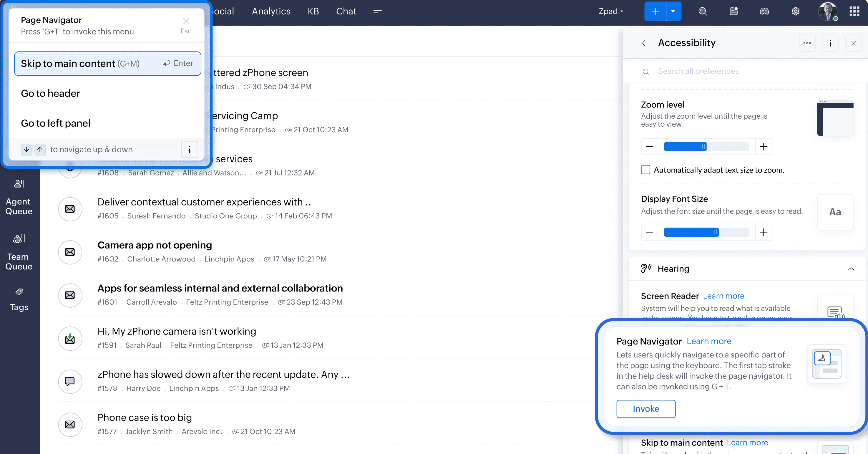Screen dimensions: 868x454
Task: Click Search all preferences field
Action: [x=698, y=71]
